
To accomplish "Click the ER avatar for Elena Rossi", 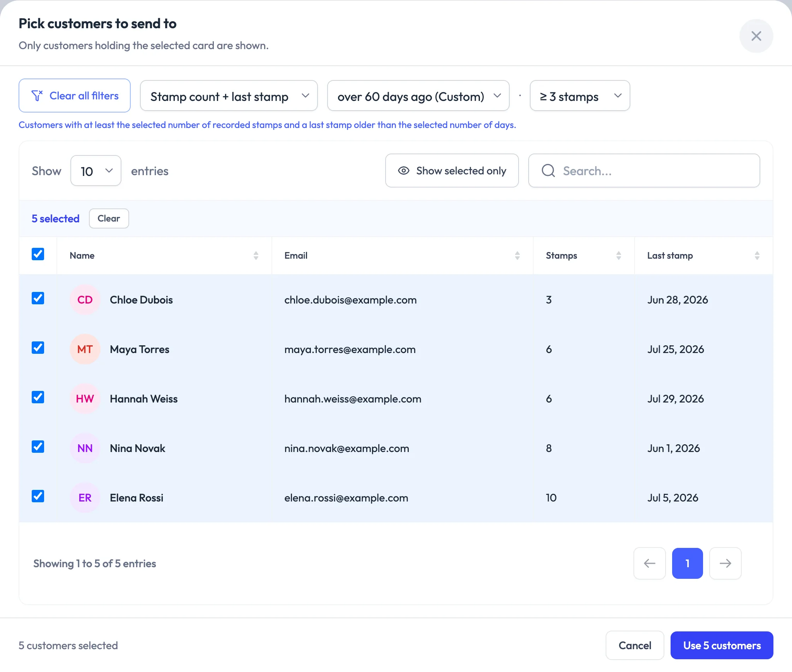I will tap(85, 498).
